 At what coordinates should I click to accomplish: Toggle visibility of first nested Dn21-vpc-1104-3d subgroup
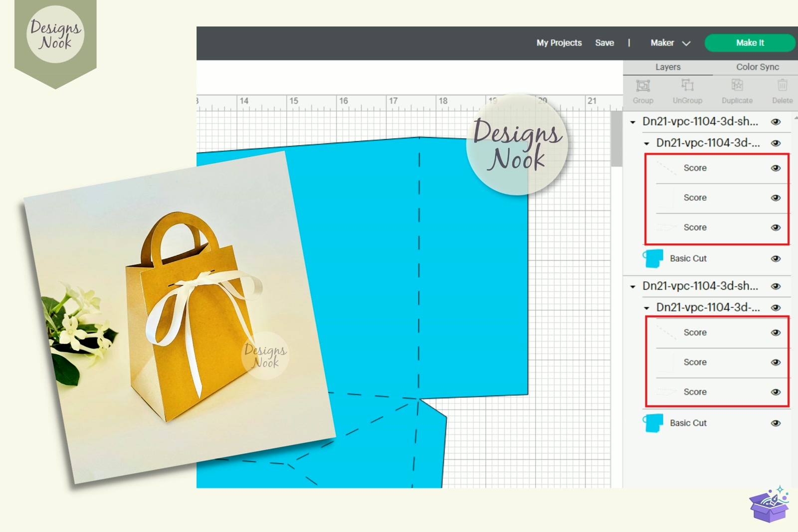pyautogui.click(x=776, y=143)
